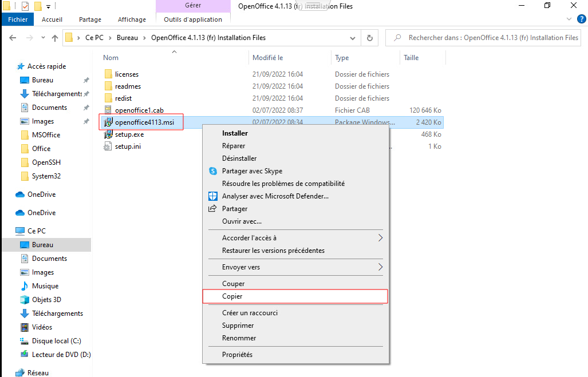Image resolution: width=588 pixels, height=377 pixels.
Task: Open the address bar history dropdown
Action: click(353, 38)
